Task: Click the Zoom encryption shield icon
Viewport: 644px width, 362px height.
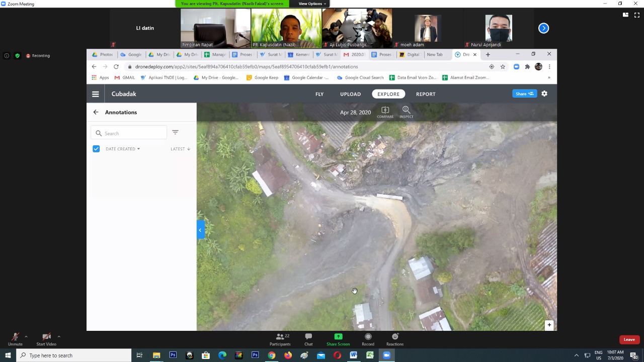Action: (18, 56)
